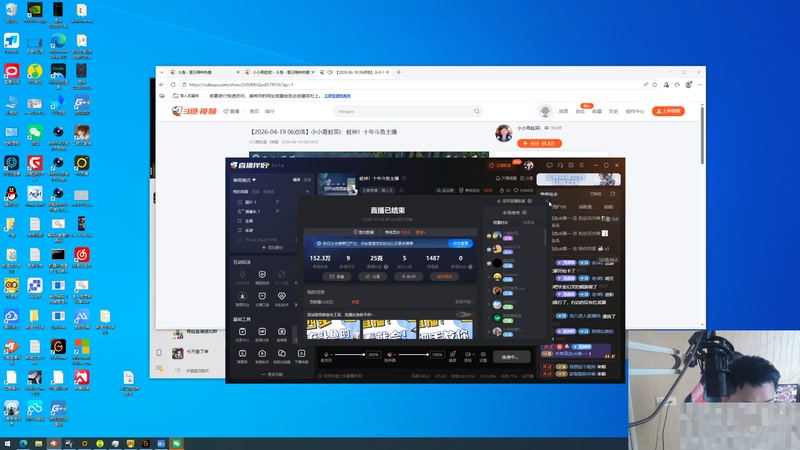Adjust the speaker volume slider

point(413,355)
